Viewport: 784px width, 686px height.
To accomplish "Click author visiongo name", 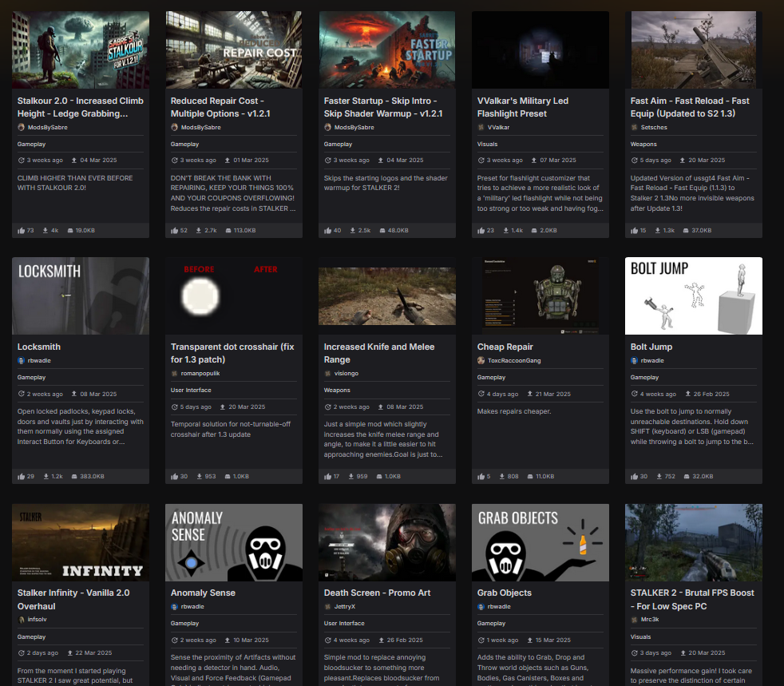I will coord(346,373).
